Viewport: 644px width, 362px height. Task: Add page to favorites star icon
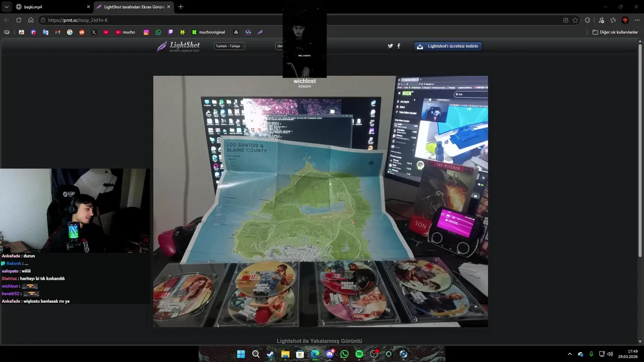click(x=576, y=20)
